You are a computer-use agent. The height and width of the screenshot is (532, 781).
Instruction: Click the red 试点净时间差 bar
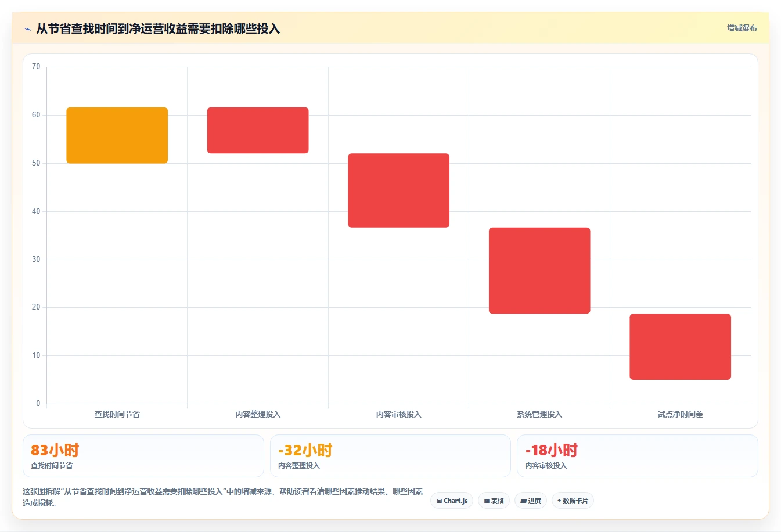(x=681, y=347)
